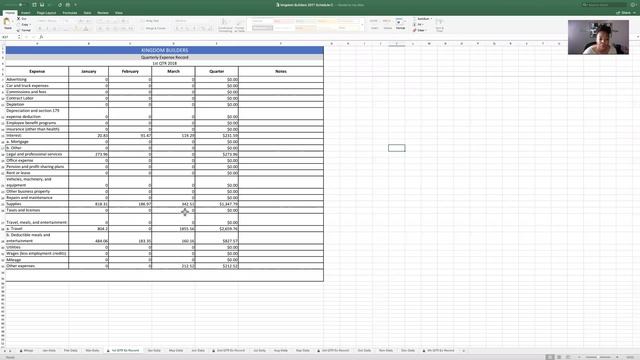
Task: Open the Review ribbon tab
Action: [x=103, y=13]
